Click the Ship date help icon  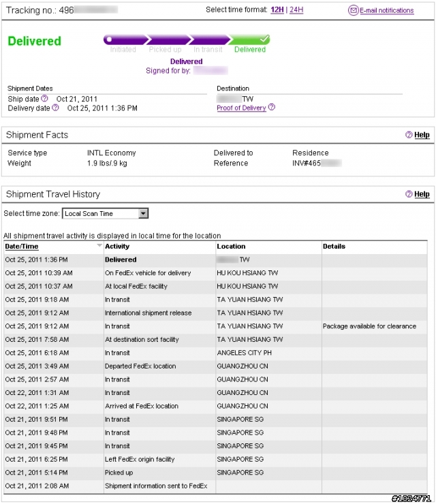pyautogui.click(x=45, y=98)
